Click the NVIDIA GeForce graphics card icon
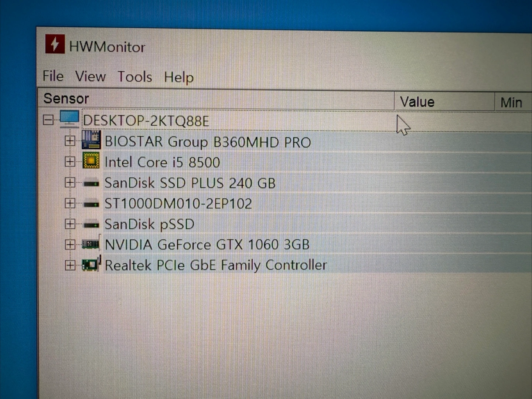This screenshot has height=399, width=532. 91,244
